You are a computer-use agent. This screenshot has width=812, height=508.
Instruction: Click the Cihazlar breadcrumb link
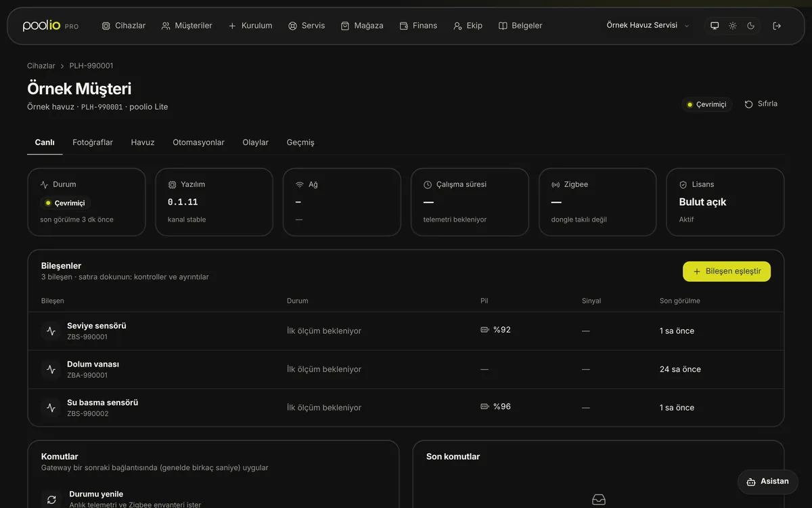click(41, 66)
